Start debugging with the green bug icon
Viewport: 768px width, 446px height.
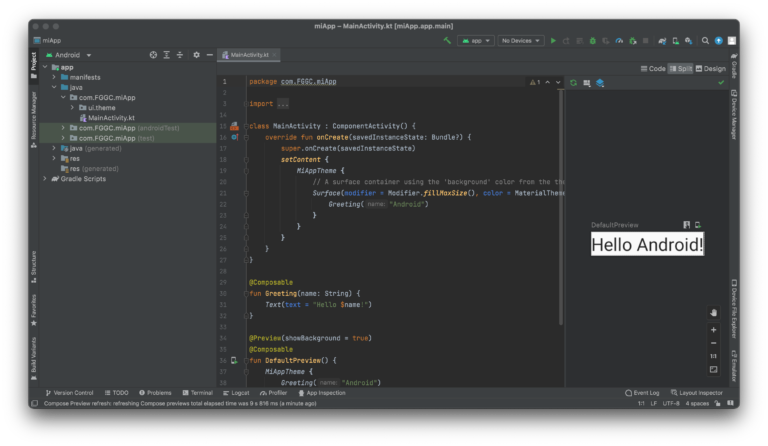point(593,41)
